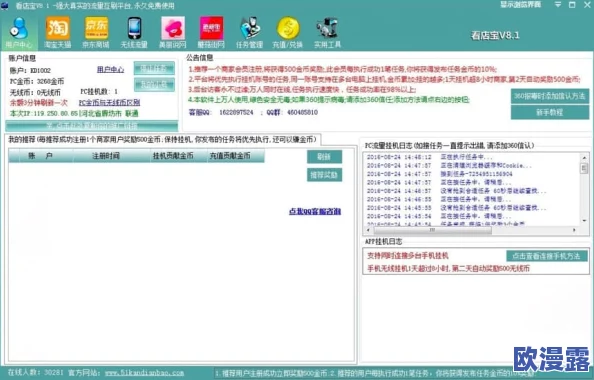Viewport: 594px width, 380px height.
Task: Open the 美丽说网 pink flower icon
Action: (173, 33)
